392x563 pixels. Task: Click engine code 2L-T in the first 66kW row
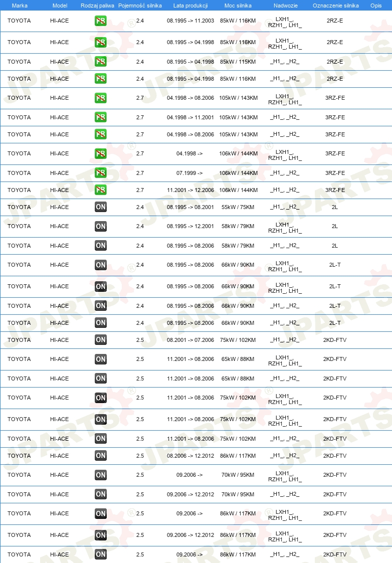335,265
